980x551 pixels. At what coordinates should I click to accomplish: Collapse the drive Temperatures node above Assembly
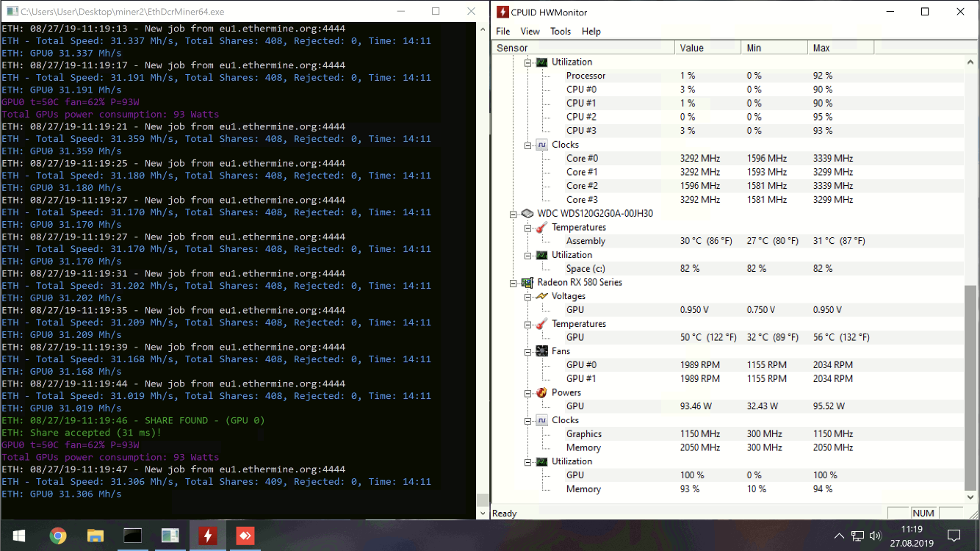[x=527, y=228]
